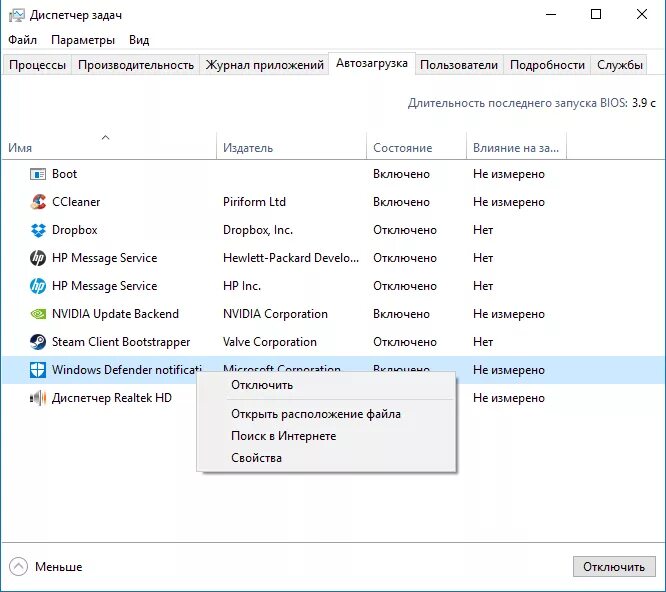Click Не измерено in the CCleaner row
Screen dimensions: 666x592
tap(509, 202)
